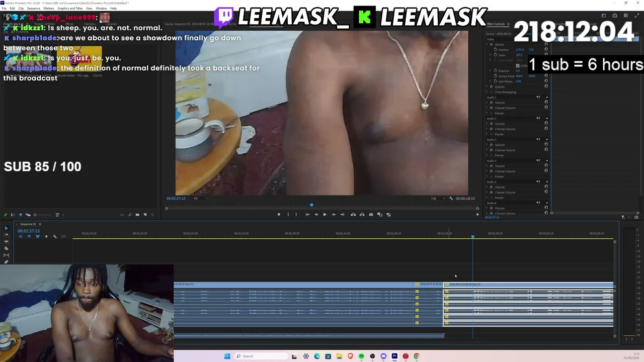Click Go to Out point button
The width and height of the screenshot is (644, 362).
tap(342, 215)
